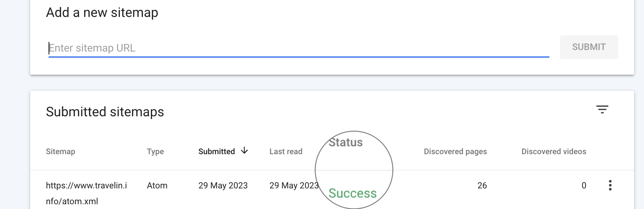The height and width of the screenshot is (209, 644).
Task: Click the last read date 29 May 2023
Action: 294,185
